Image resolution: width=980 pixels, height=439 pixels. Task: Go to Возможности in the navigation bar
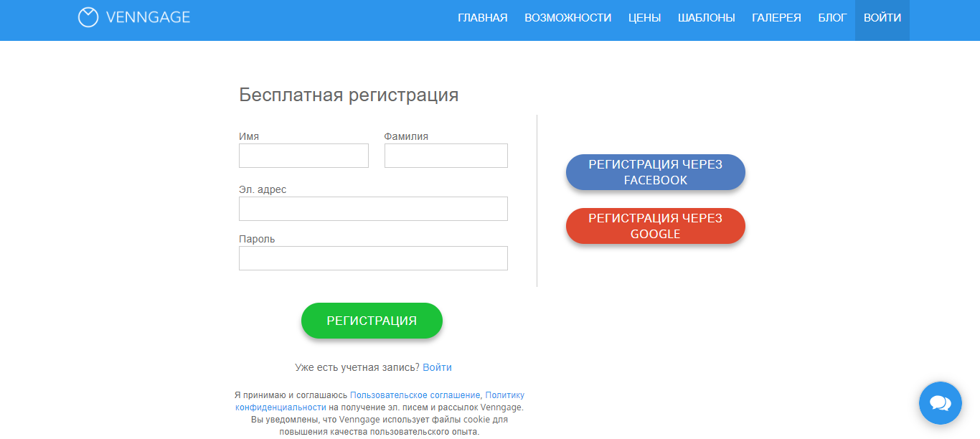click(567, 18)
